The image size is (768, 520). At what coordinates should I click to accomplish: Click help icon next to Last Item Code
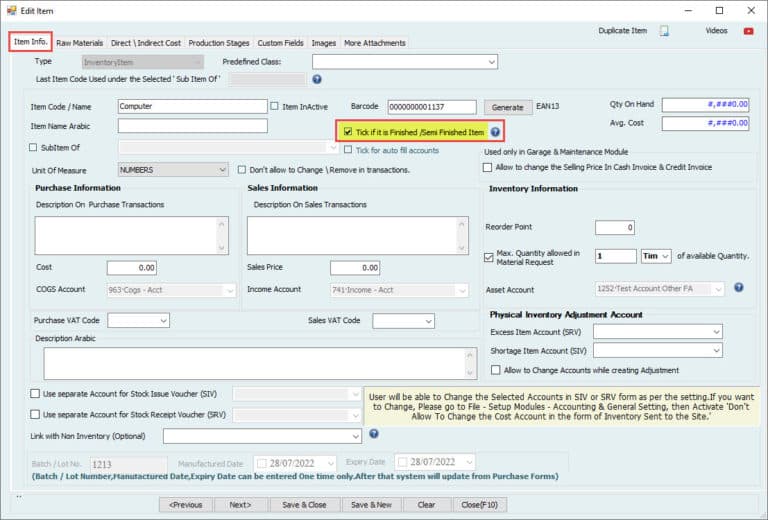316,79
